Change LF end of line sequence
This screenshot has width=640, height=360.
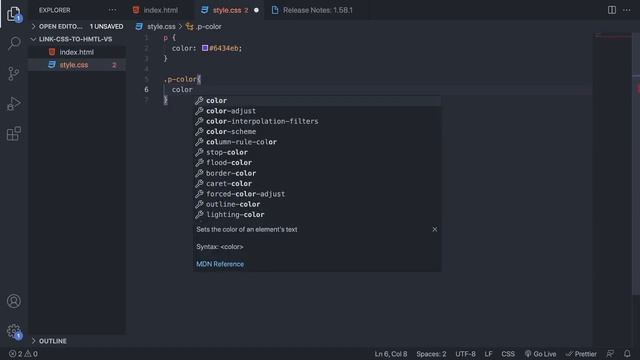coord(488,354)
